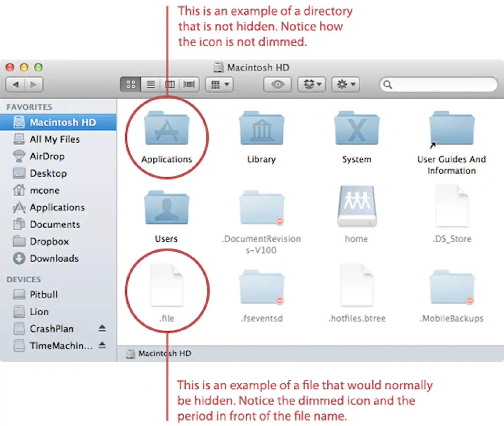Switch to icon view
Image resolution: width=504 pixels, height=426 pixels.
[131, 84]
